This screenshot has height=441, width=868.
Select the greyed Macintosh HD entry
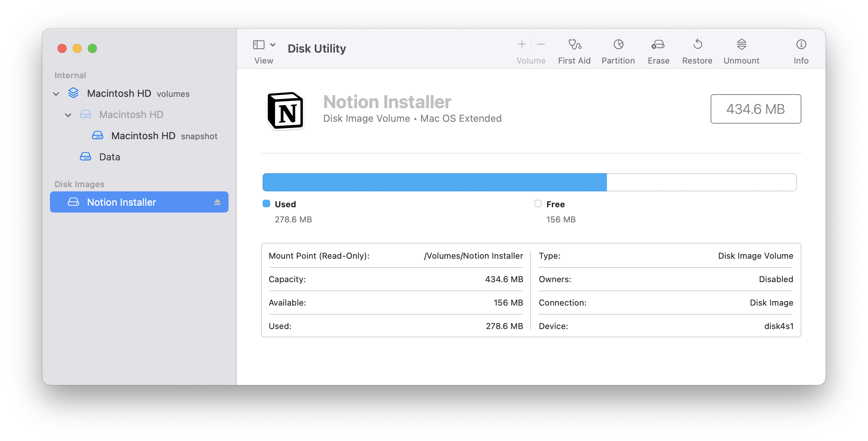tap(139, 115)
